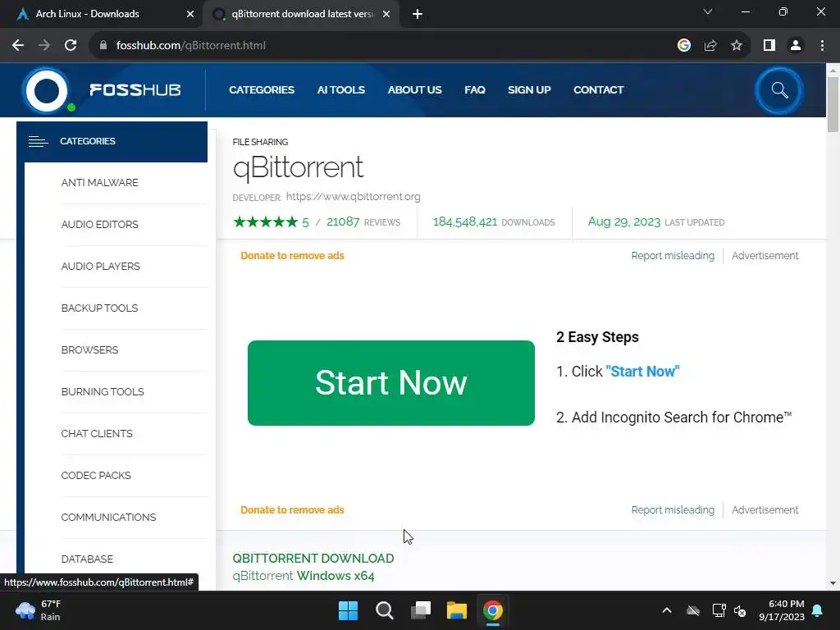Click the sidebar Categories hamburger icon

(x=38, y=141)
